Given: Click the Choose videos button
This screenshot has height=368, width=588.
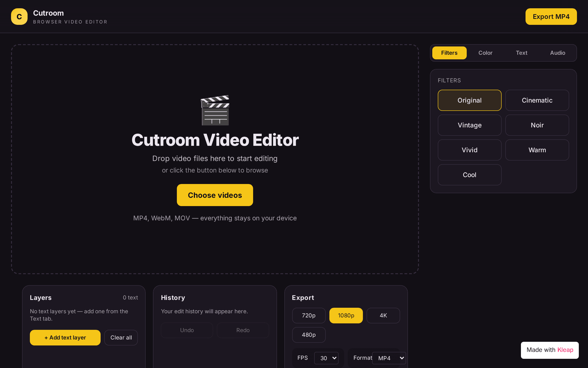Looking at the screenshot, I should click(215, 195).
